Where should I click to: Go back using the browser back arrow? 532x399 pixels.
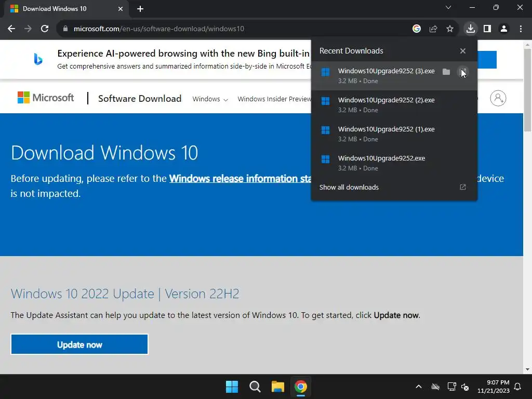coord(11,29)
